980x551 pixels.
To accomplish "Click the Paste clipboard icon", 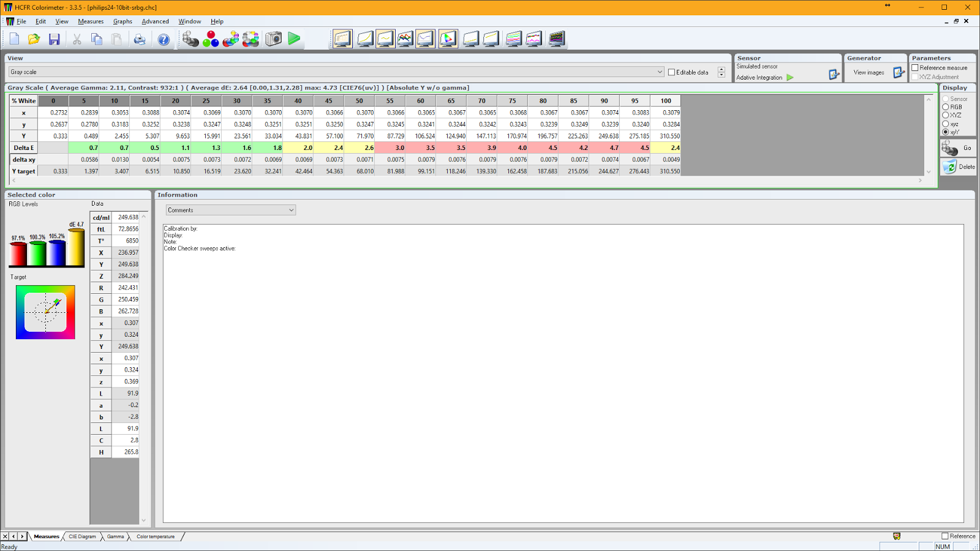I will tap(117, 39).
